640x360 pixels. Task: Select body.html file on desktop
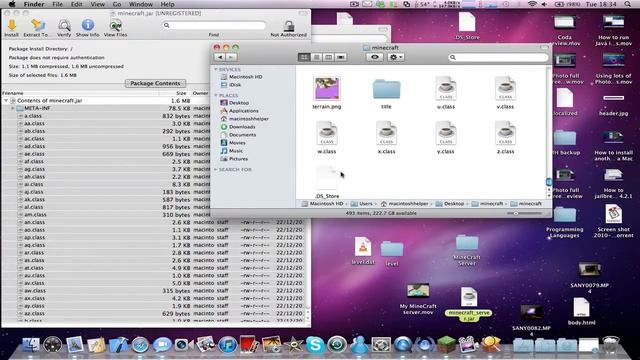[581, 311]
